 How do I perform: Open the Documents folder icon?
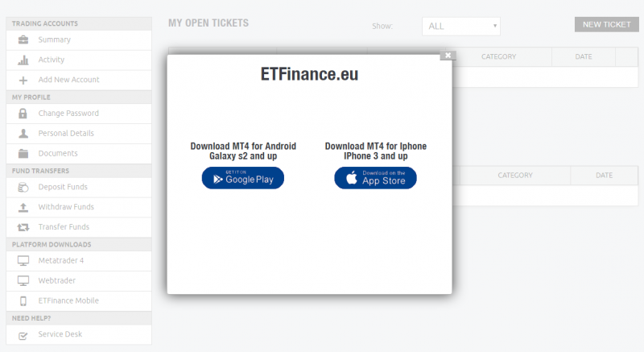pyautogui.click(x=23, y=154)
